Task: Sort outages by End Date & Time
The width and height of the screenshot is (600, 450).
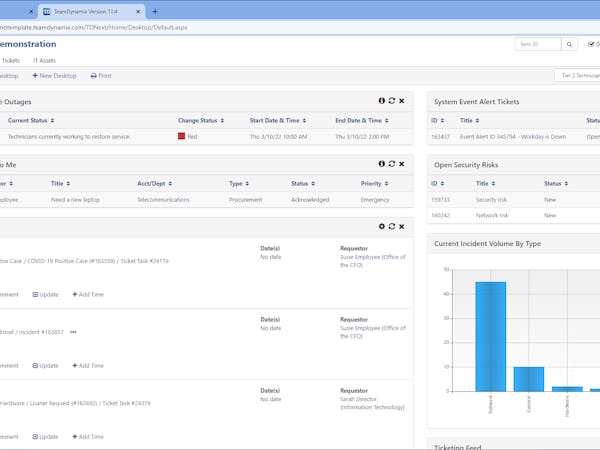Action: [362, 121]
